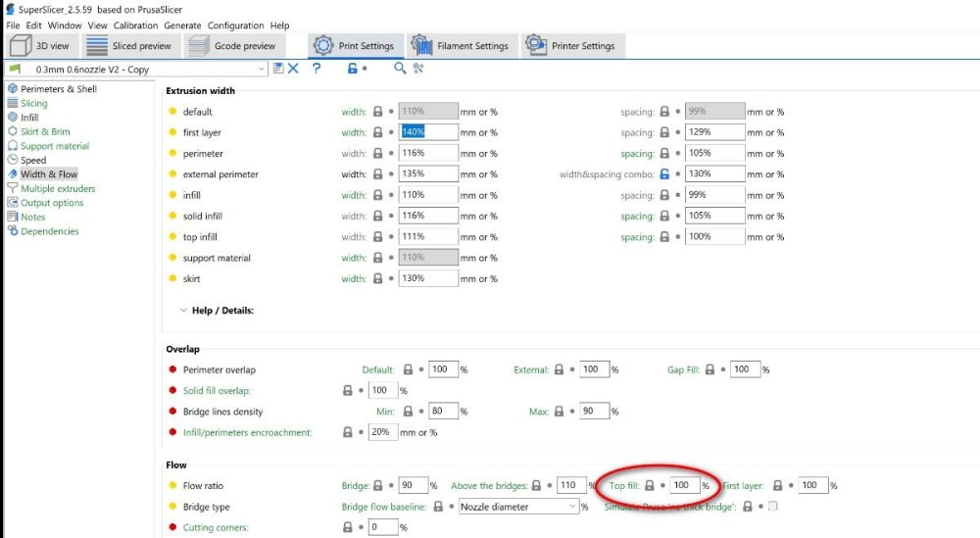Click the blue unlocked padlock beside search
This screenshot has height=538, width=980.
[x=353, y=69]
